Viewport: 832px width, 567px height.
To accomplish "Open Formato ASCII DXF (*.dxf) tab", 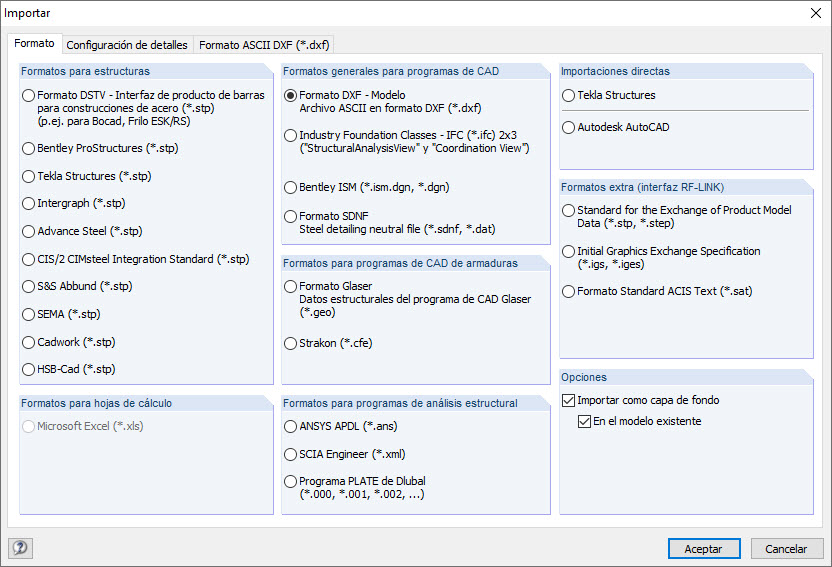I will (x=264, y=45).
